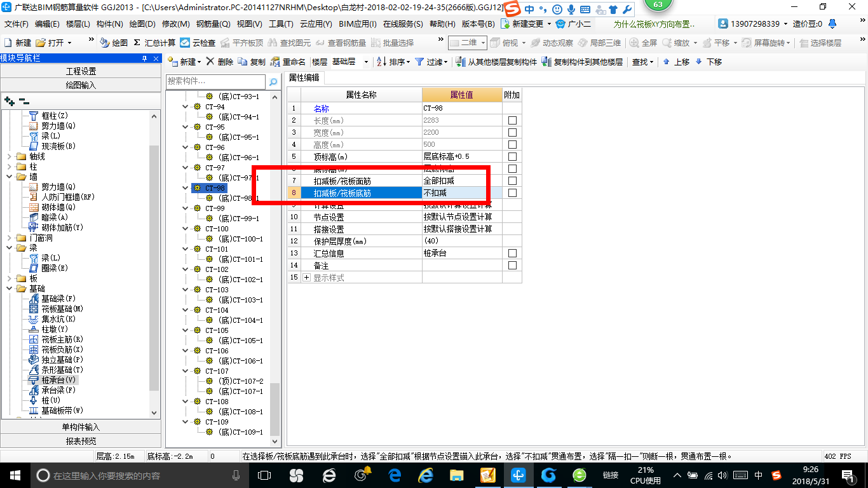Tick the 附加 checkbox for 汇总信息
868x488 pixels.
click(x=512, y=253)
